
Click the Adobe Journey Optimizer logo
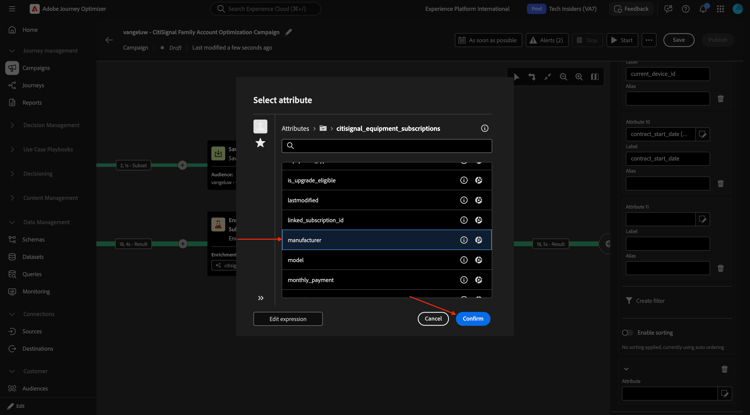pyautogui.click(x=34, y=9)
